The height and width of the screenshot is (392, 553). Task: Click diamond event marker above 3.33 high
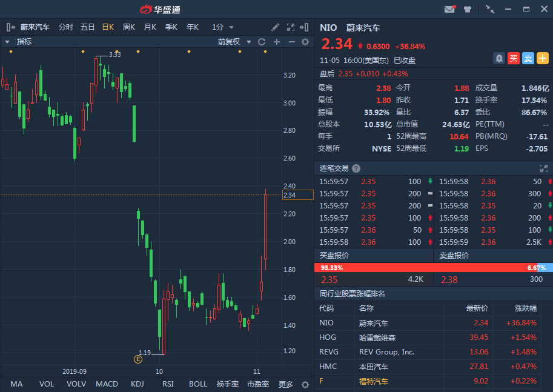[x=117, y=51]
